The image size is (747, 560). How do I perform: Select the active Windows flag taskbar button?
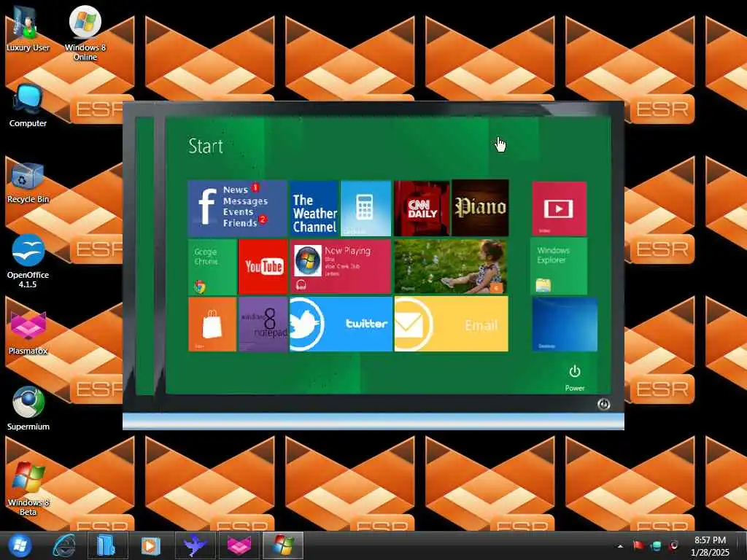[283, 545]
